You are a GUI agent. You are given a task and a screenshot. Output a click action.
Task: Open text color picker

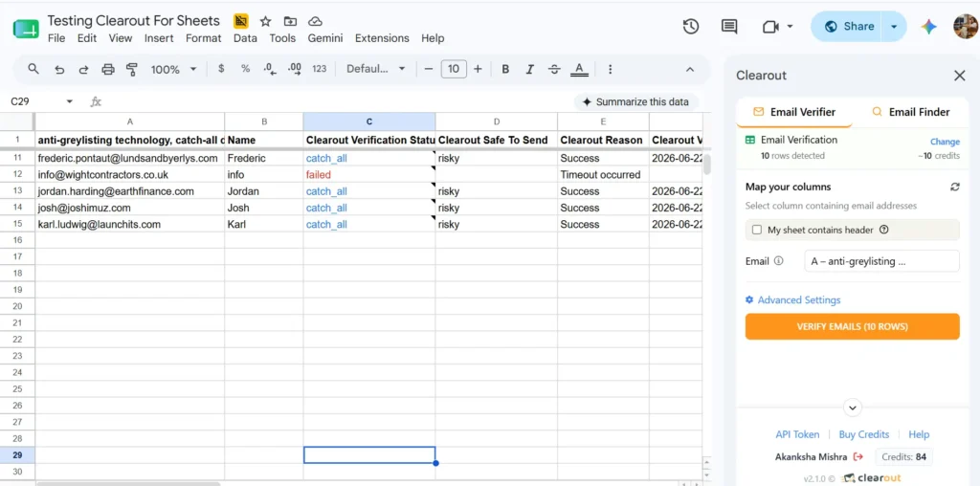coord(579,69)
